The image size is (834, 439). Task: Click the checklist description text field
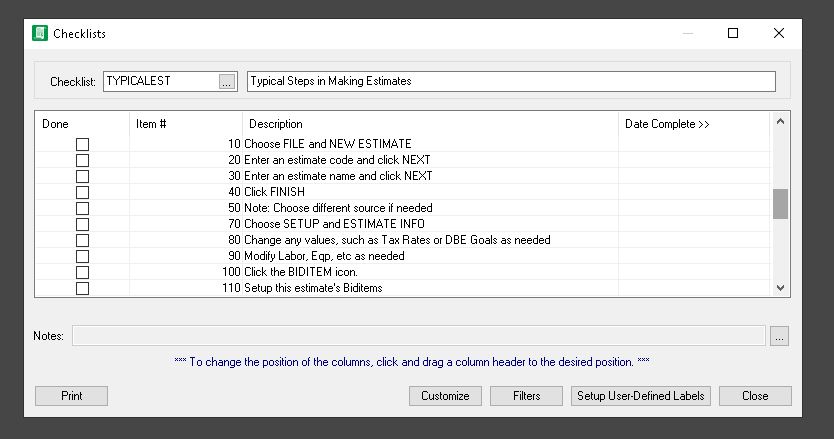tap(511, 81)
